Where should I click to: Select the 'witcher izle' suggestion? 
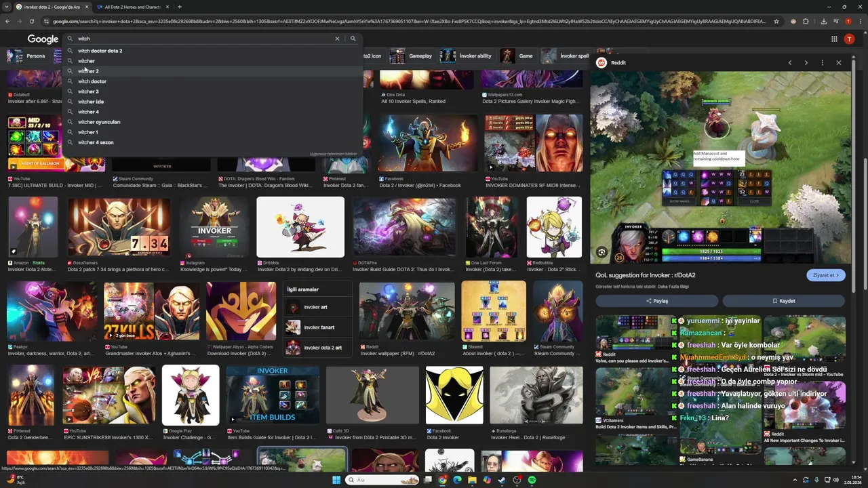[212, 102]
